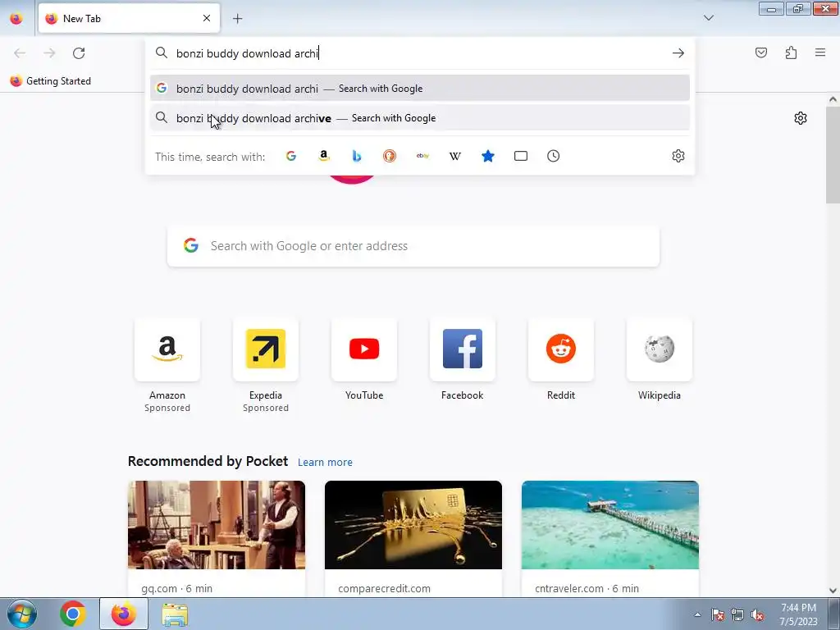Click the Go arrow in address bar

click(x=678, y=53)
